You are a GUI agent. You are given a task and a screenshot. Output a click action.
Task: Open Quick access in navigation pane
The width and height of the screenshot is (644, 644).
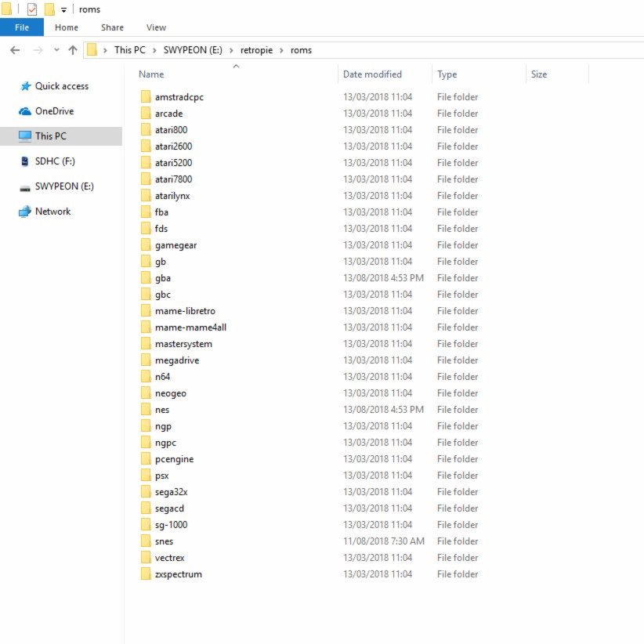[62, 86]
